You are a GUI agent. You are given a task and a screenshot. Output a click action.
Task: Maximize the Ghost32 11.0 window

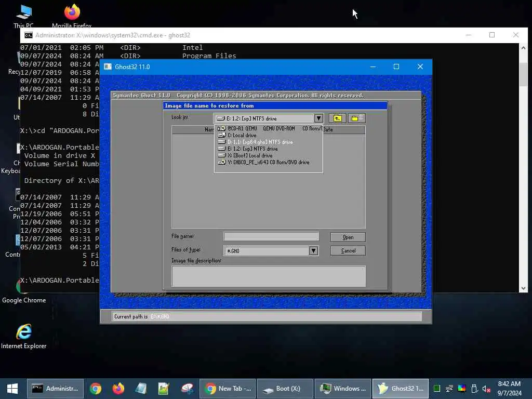point(396,66)
